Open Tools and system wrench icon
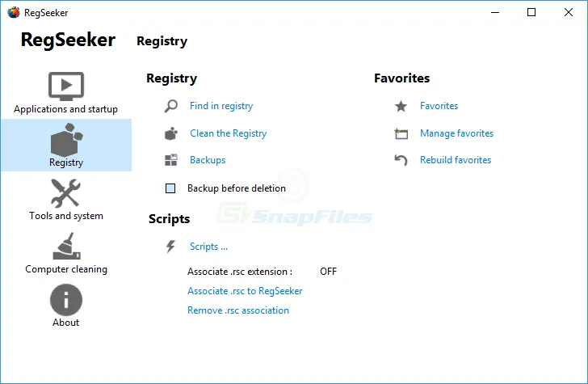Image resolution: width=588 pixels, height=384 pixels. (x=65, y=193)
